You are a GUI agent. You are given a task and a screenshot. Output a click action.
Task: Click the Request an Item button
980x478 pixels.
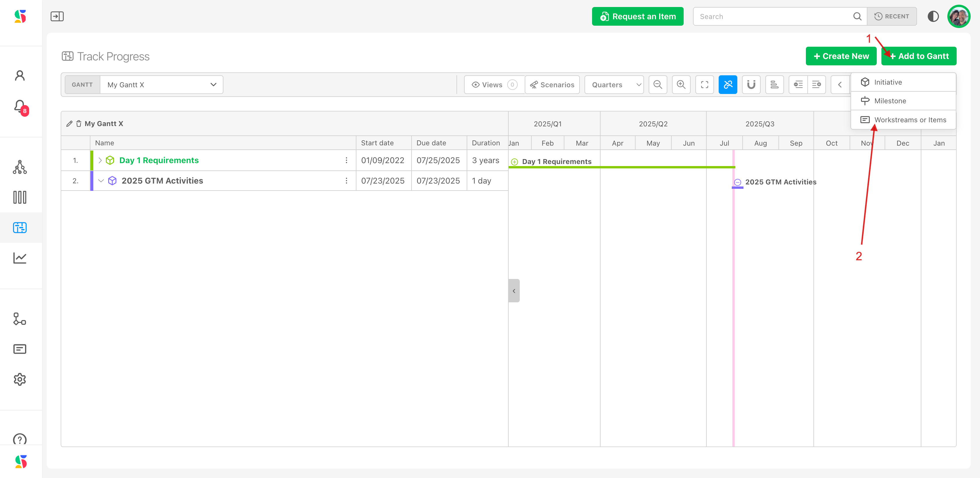click(x=638, y=16)
